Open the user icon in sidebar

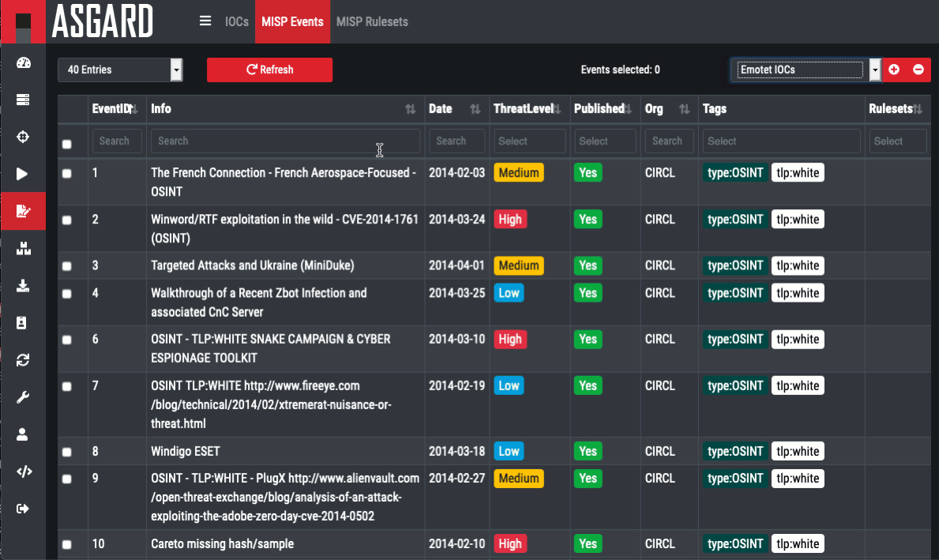(x=23, y=434)
